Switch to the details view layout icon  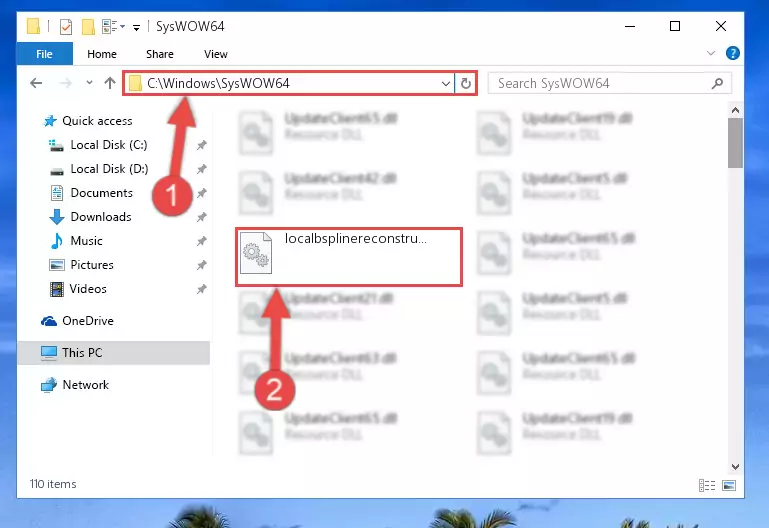(x=707, y=485)
